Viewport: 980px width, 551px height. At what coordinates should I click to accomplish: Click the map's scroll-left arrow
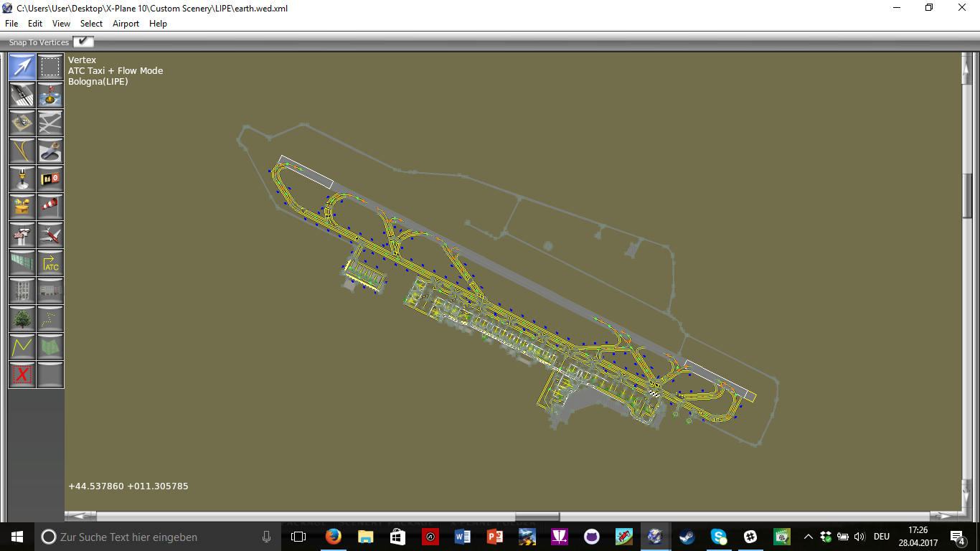80,517
